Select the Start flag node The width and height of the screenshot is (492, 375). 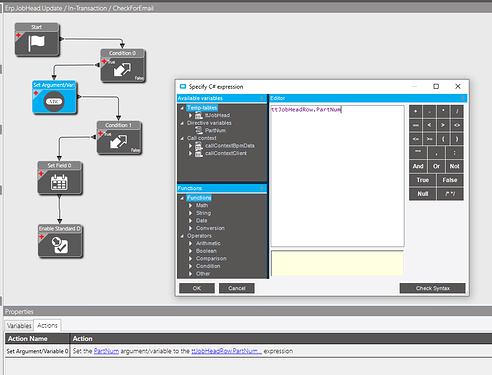37,39
